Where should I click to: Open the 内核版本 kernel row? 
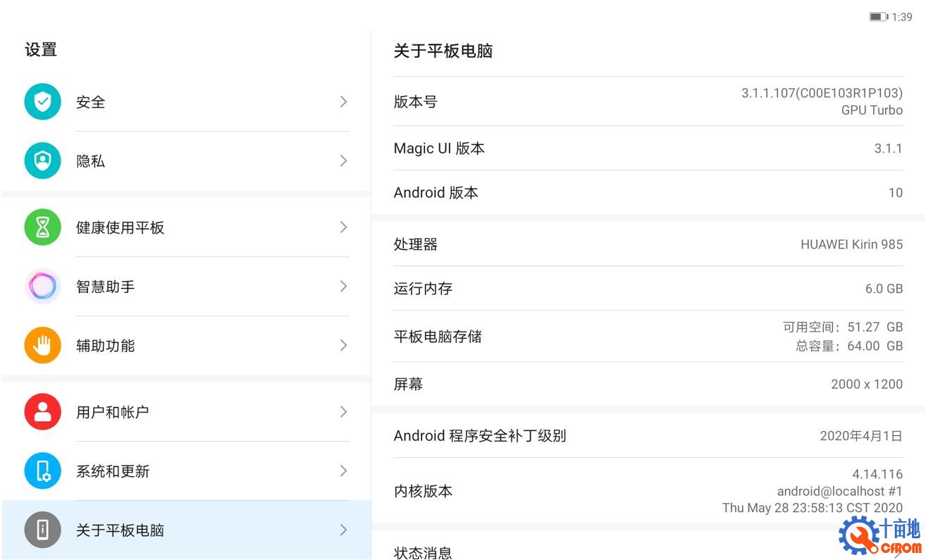point(634,491)
